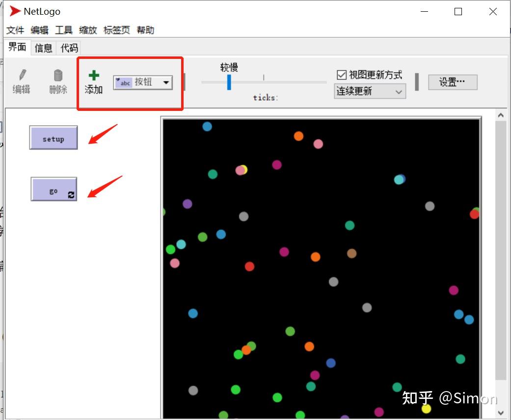Click the scrollbar up arrow on the right
This screenshot has height=420, width=511.
(500, 115)
